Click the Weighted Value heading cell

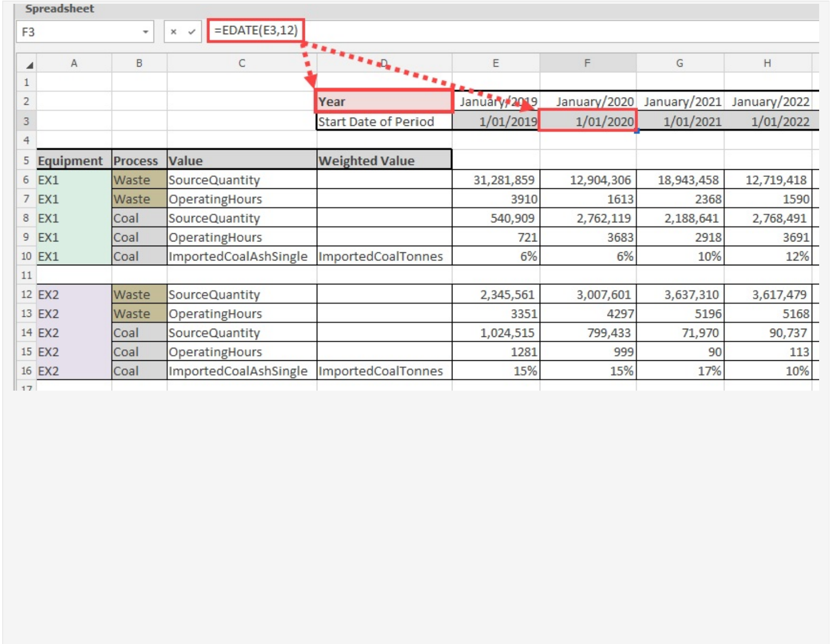tap(384, 161)
